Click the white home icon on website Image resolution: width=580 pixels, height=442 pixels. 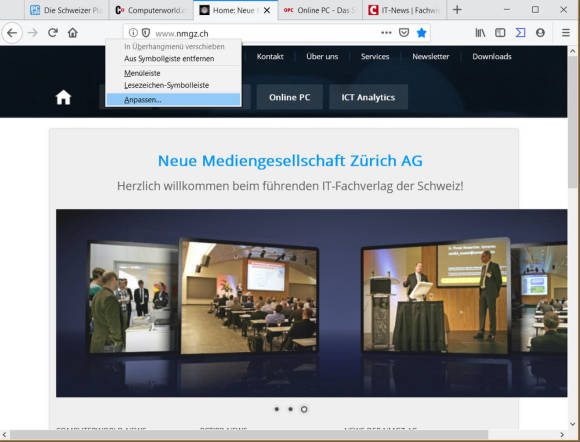[x=63, y=97]
